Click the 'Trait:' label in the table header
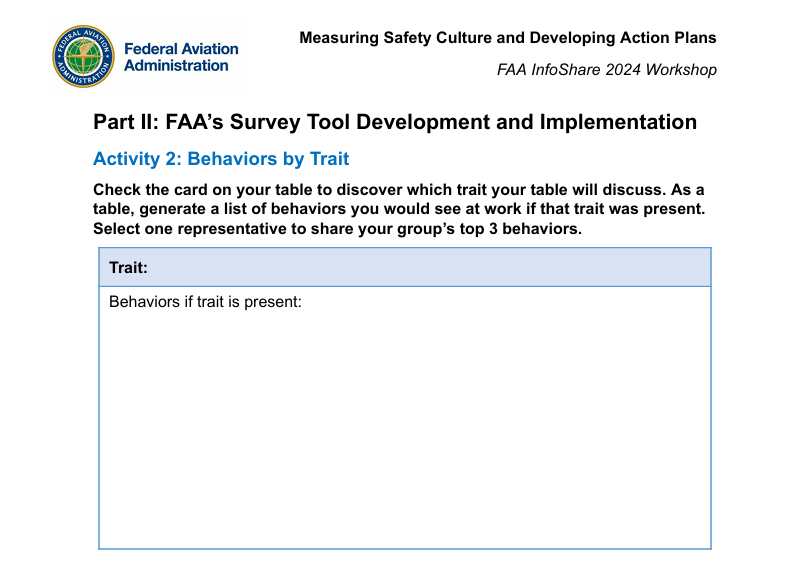The width and height of the screenshot is (810, 566). tap(128, 268)
